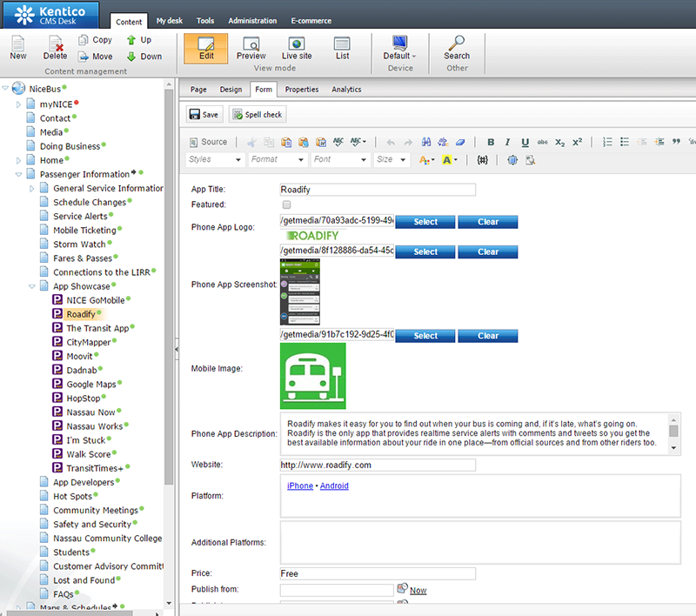Viewport: 696px width, 616px height.
Task: Open the text color picker
Action: pos(426,160)
